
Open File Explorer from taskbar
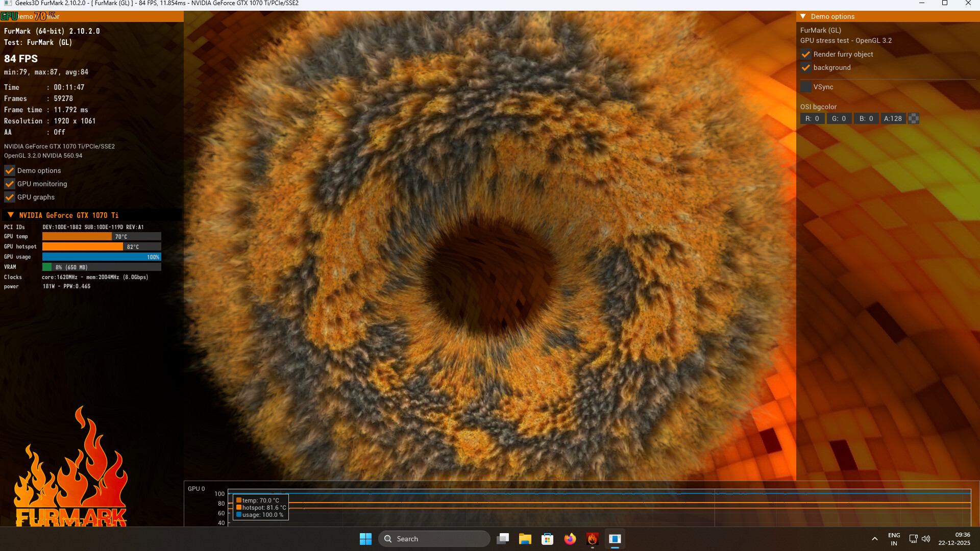(x=525, y=539)
